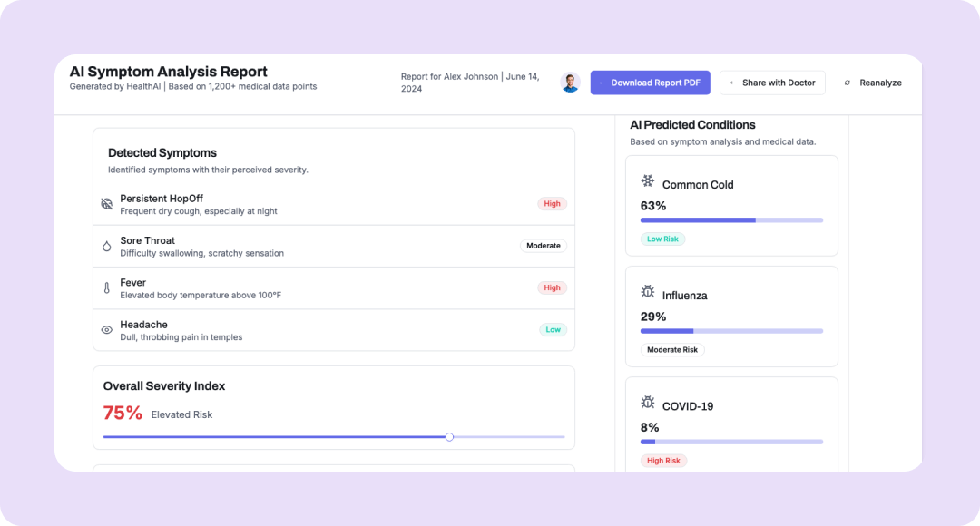980x526 pixels.
Task: Click the Moderate badge on Sore Throat
Action: coord(544,246)
